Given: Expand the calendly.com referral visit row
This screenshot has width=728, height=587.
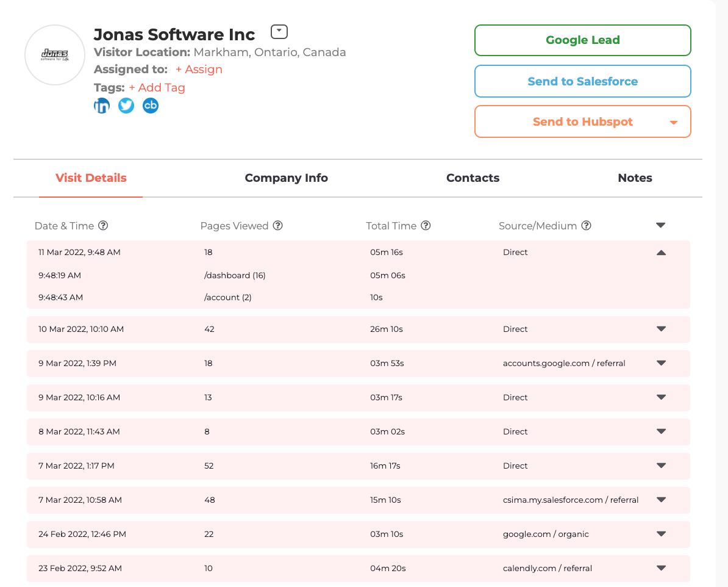Looking at the screenshot, I should [x=661, y=568].
